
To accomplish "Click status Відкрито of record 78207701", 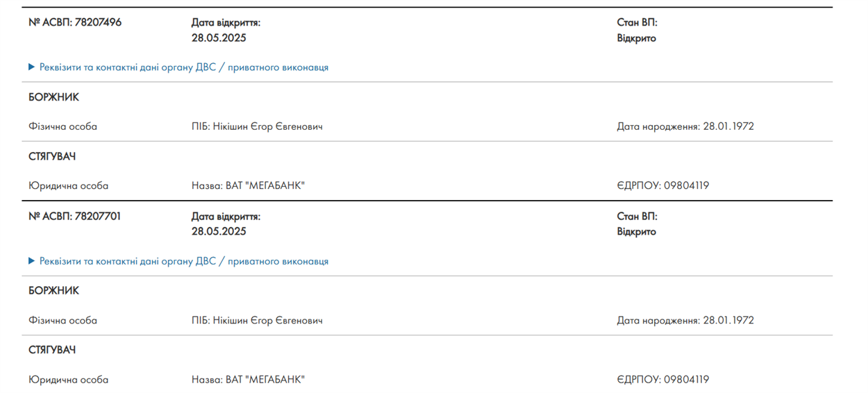I will coord(637,231).
